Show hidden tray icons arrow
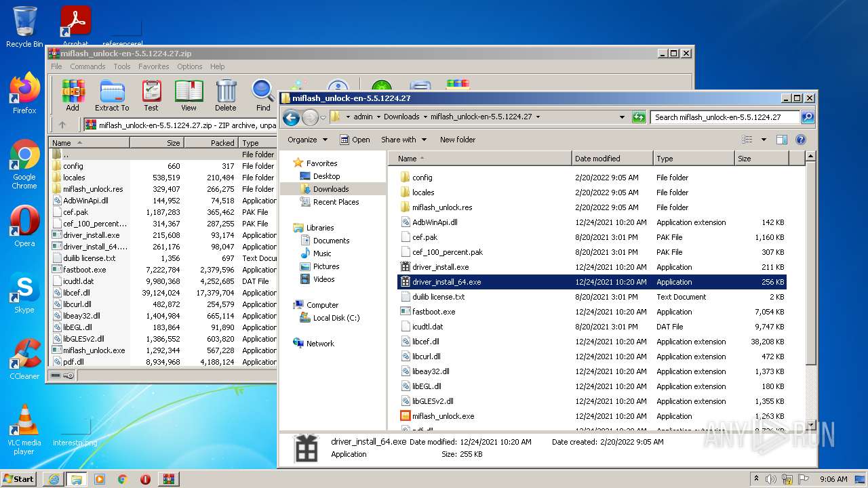The width and height of the screenshot is (868, 488). coord(756,479)
